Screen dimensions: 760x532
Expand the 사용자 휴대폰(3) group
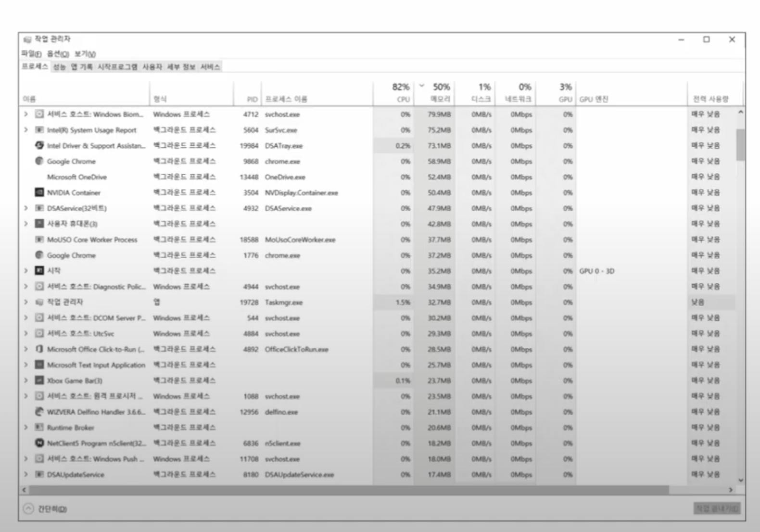26,224
